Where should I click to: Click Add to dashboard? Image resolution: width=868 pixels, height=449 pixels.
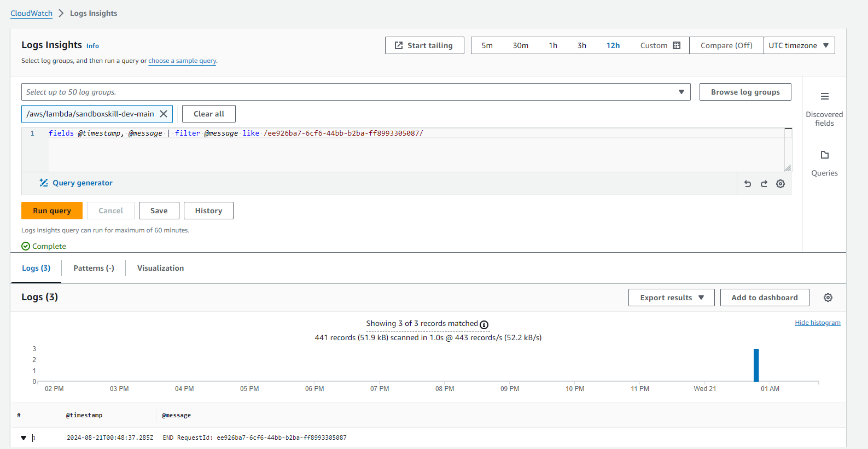click(765, 298)
